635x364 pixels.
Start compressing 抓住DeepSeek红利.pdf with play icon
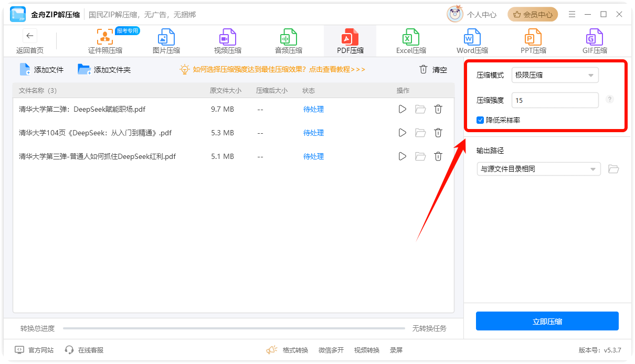pyautogui.click(x=403, y=156)
